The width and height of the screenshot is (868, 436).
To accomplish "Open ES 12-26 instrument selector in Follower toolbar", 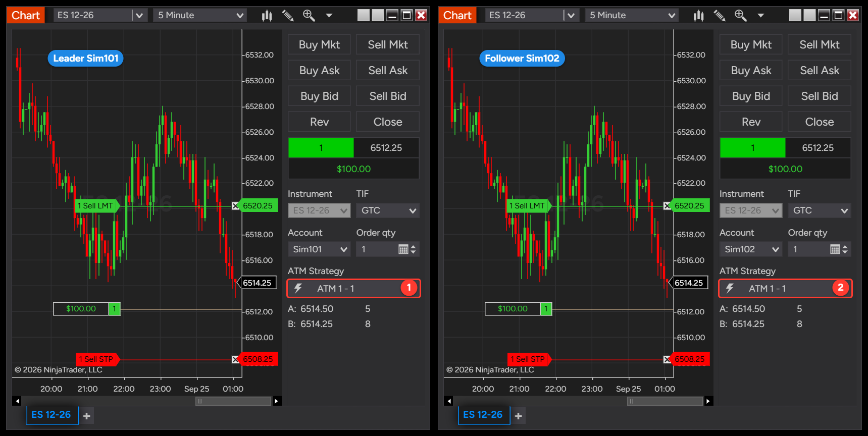I will click(x=532, y=16).
